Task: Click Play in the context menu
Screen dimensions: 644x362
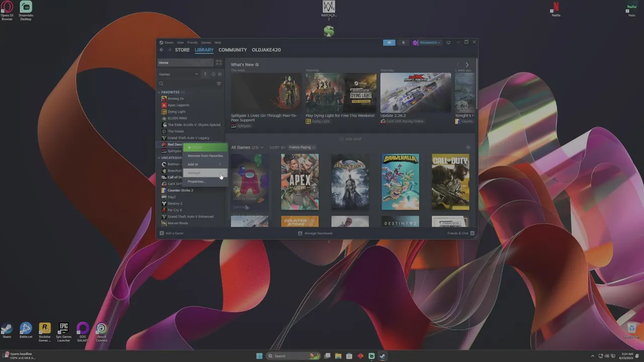Action: 205,147
